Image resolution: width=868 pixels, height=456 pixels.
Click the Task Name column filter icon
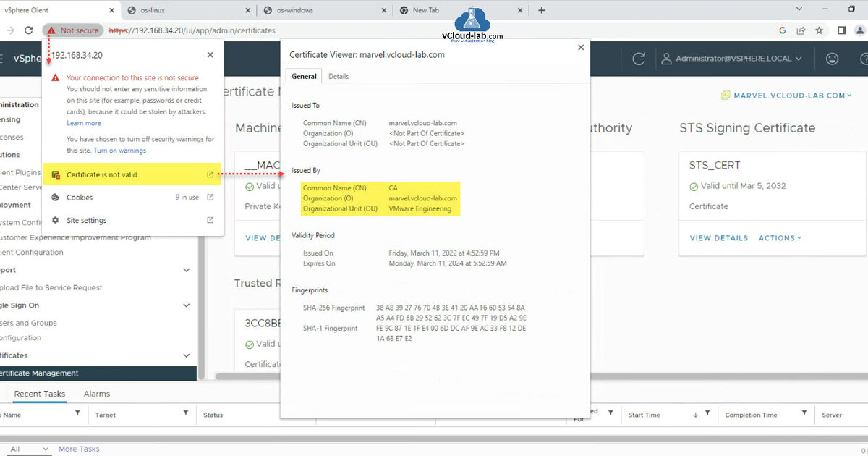click(78, 413)
